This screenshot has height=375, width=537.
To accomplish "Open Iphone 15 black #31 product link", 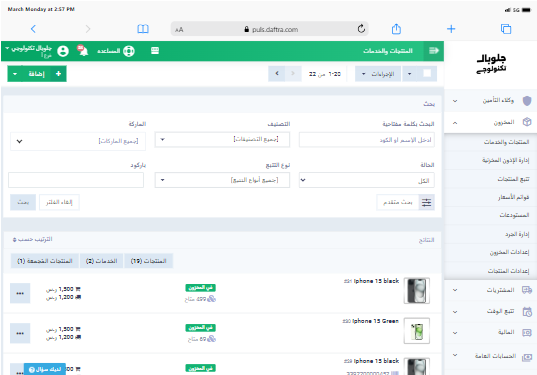I will tap(376, 281).
